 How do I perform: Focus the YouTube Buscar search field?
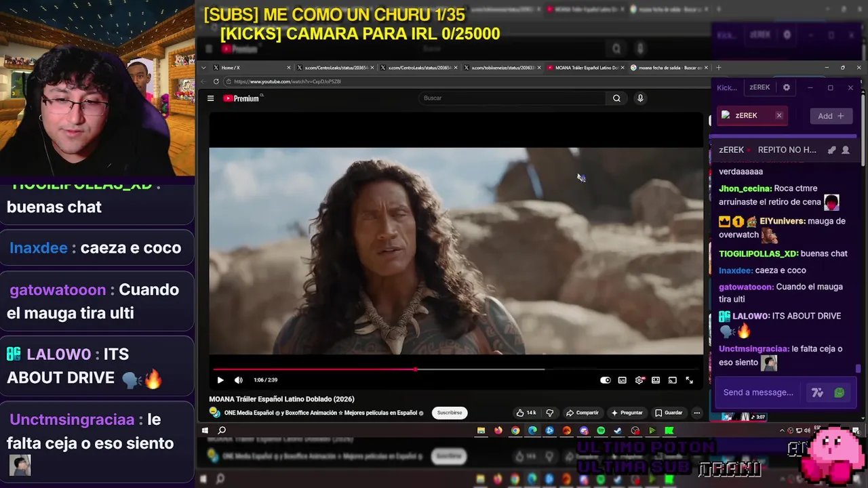(x=512, y=98)
